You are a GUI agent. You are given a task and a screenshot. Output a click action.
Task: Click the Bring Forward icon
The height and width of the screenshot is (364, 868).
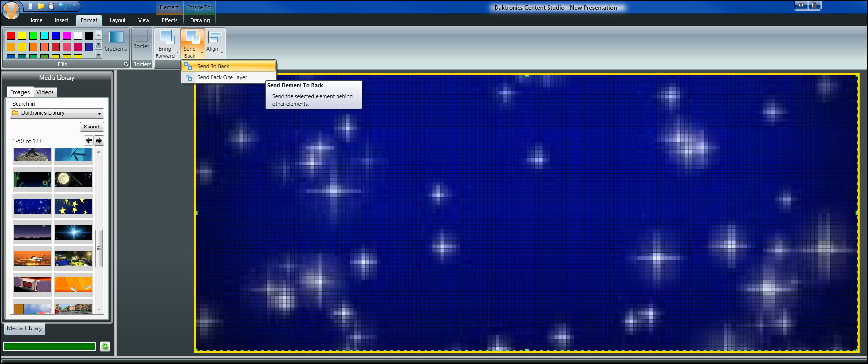pyautogui.click(x=166, y=44)
